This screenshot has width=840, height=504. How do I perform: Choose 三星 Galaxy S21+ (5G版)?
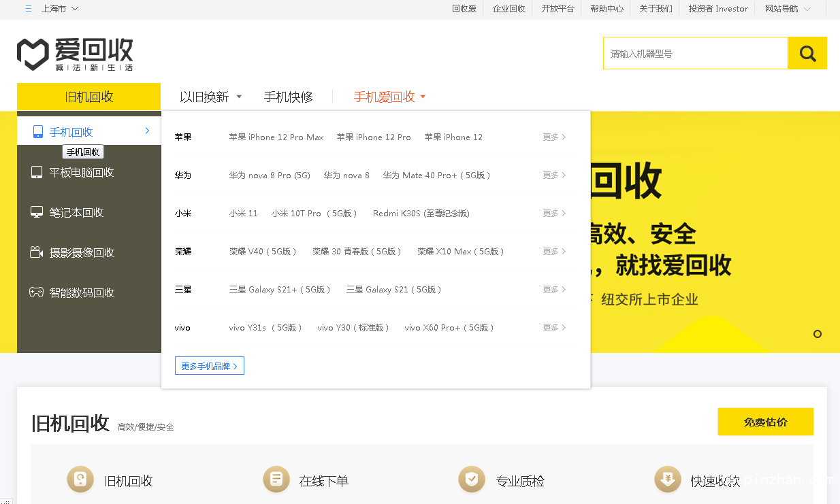tap(280, 290)
